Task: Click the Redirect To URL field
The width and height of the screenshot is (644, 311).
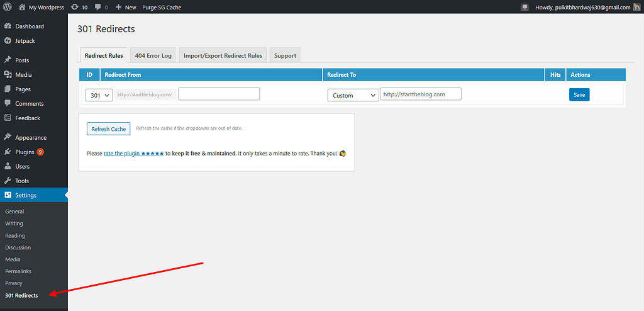Action: point(421,94)
